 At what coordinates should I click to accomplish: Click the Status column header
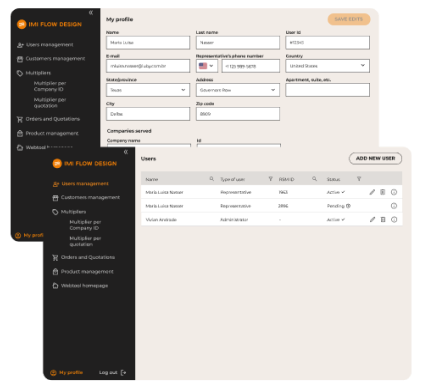coord(333,179)
